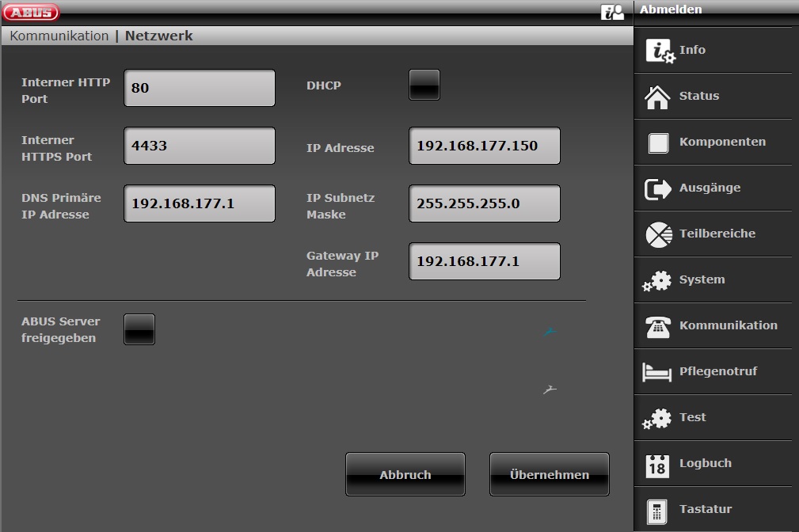The image size is (799, 532).
Task: Open Ausgänge using the arrow icon
Action: click(658, 188)
